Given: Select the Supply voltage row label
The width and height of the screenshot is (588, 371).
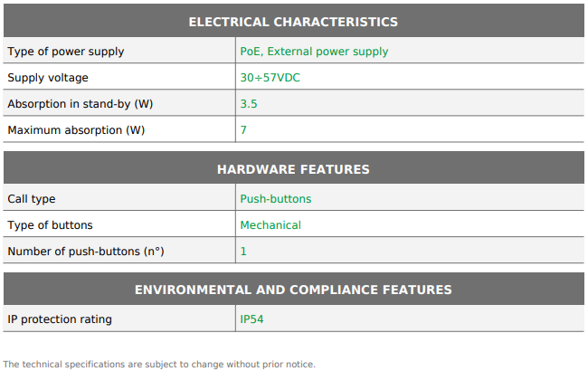Looking at the screenshot, I should [48, 78].
